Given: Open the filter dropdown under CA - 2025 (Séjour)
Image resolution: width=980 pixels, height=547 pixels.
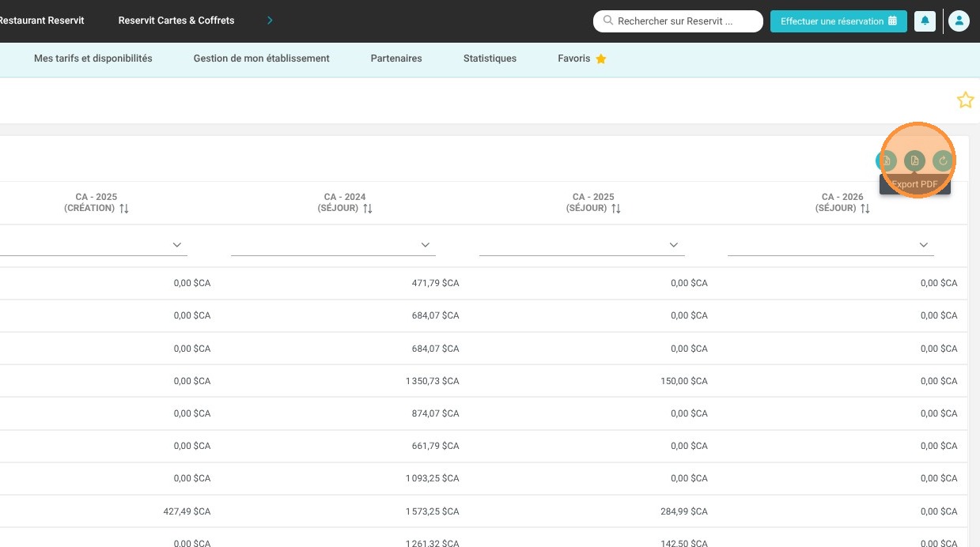Looking at the screenshot, I should [674, 245].
